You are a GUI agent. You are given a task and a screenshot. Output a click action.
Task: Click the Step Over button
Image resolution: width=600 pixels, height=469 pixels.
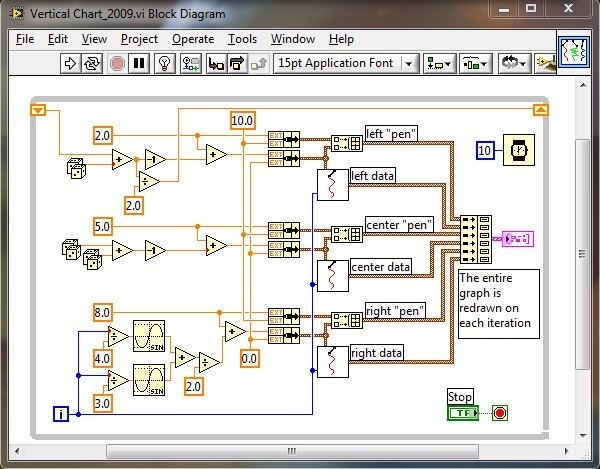236,64
